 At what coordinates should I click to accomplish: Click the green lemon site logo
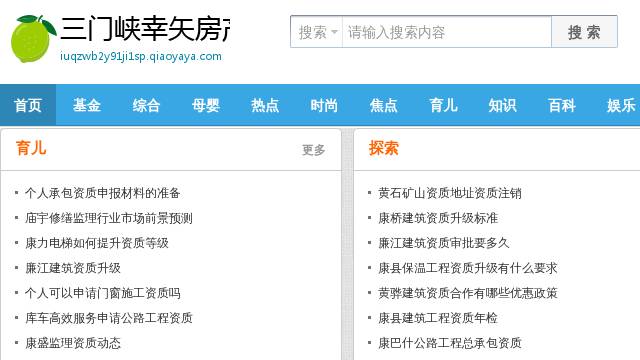[x=33, y=39]
